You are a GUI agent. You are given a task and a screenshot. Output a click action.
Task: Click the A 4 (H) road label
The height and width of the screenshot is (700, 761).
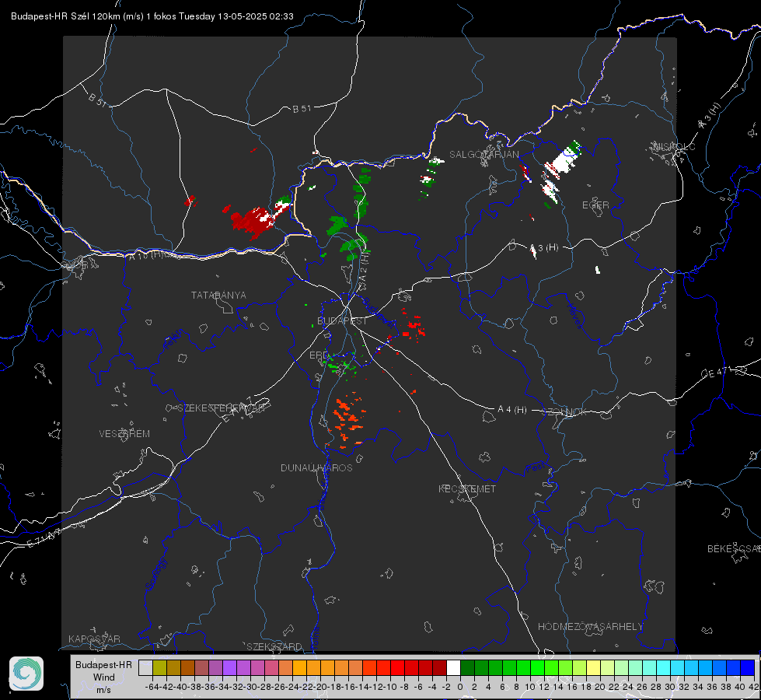coord(512,410)
